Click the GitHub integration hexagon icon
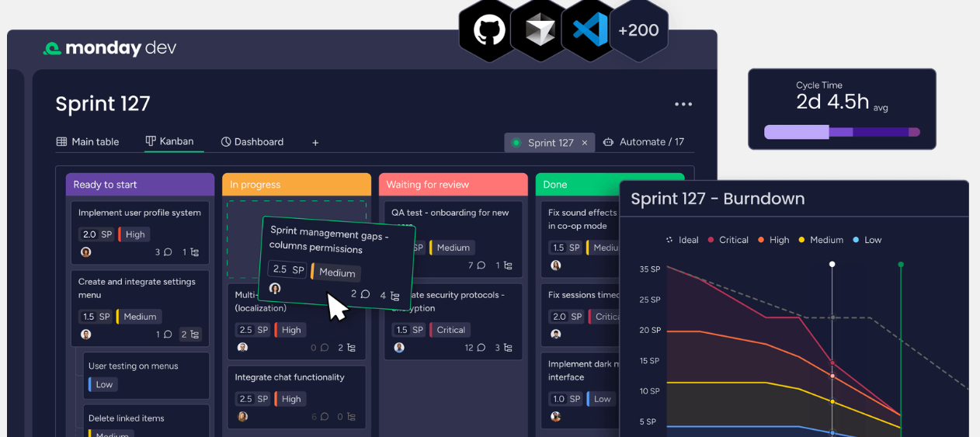 point(488,31)
